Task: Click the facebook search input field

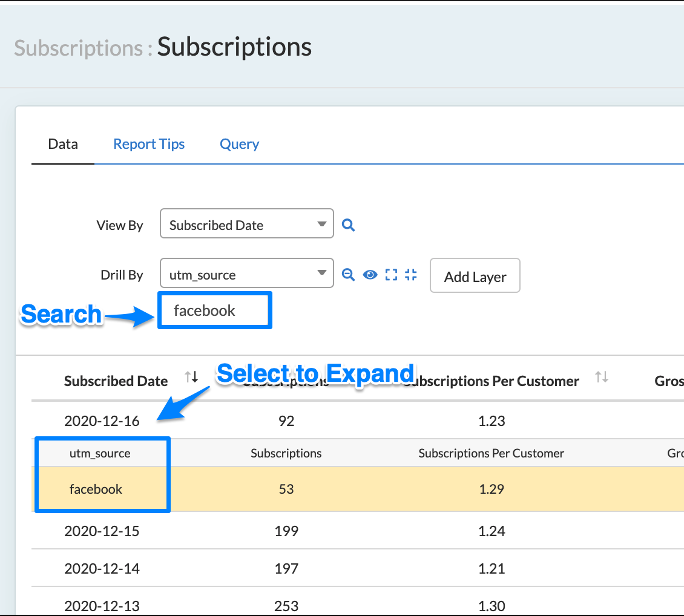Action: pyautogui.click(x=215, y=311)
